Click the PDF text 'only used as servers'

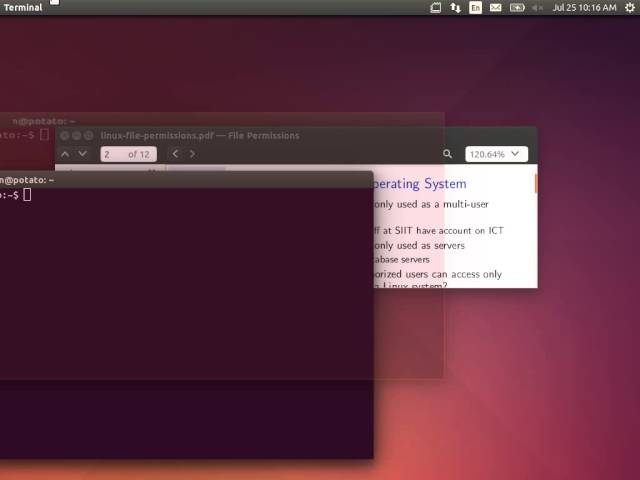click(420, 245)
